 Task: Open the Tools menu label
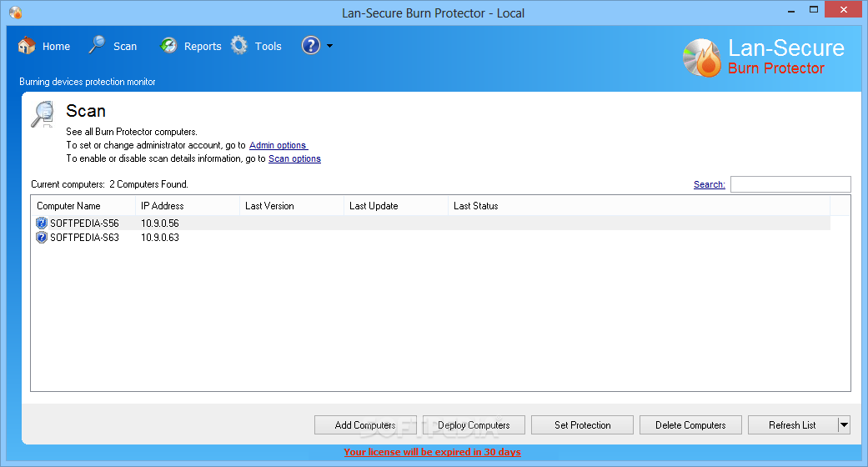(x=268, y=47)
